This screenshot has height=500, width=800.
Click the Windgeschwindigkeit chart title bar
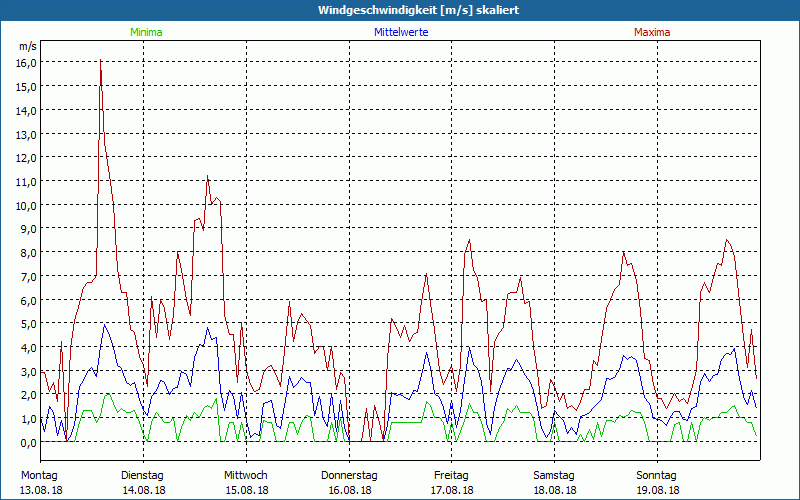pyautogui.click(x=400, y=10)
